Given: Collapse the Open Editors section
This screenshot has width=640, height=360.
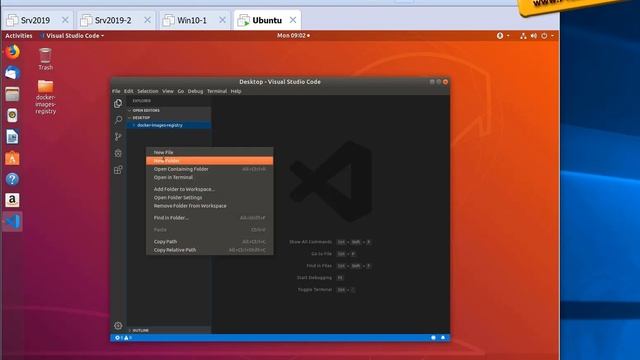Looking at the screenshot, I should point(169,110).
